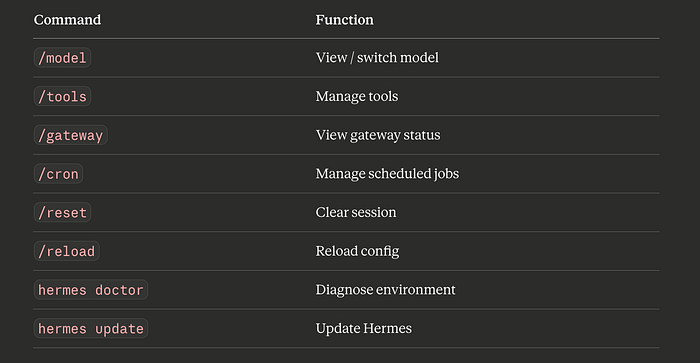Select the "Manage tools" text
This screenshot has width=700, height=363.
click(x=357, y=96)
